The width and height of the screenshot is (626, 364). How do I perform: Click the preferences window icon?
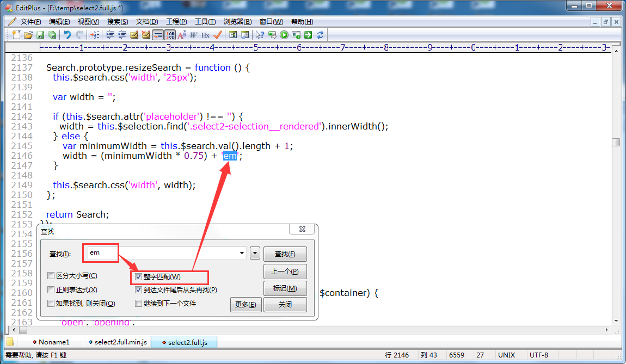click(245, 35)
